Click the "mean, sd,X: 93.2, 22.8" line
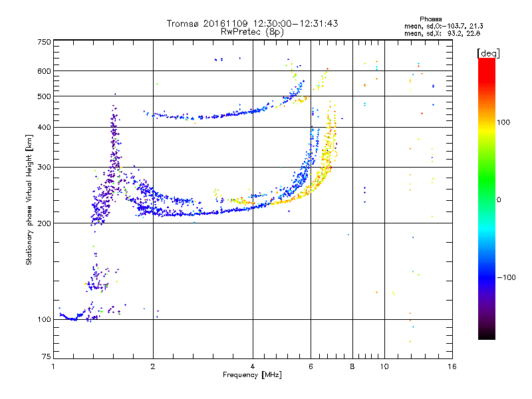 point(442,33)
